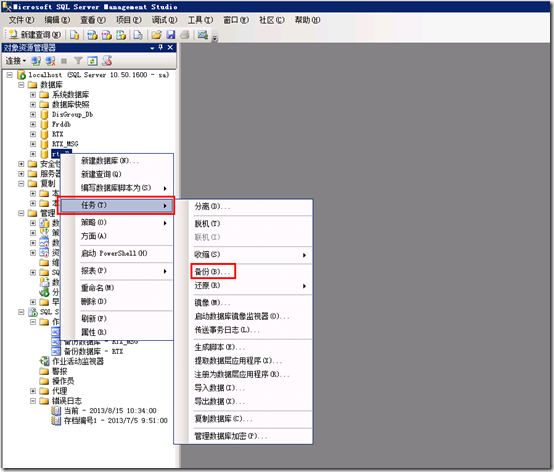Viewport: 554px width, 472px height.
Task: Open the 工具 menu
Action: (x=200, y=20)
